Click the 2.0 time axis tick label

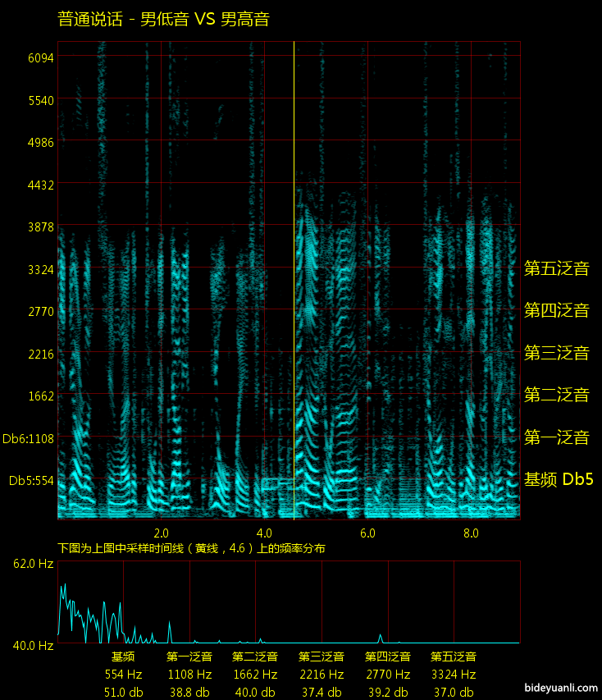(161, 533)
